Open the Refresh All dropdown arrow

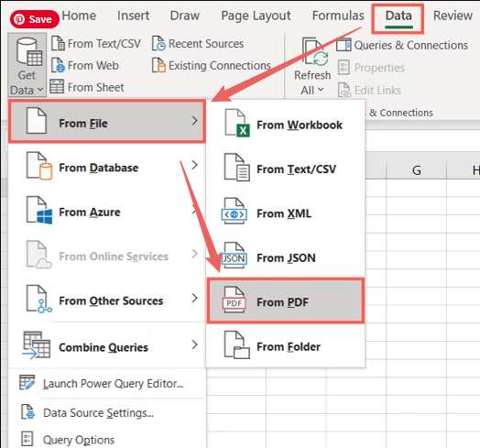321,90
